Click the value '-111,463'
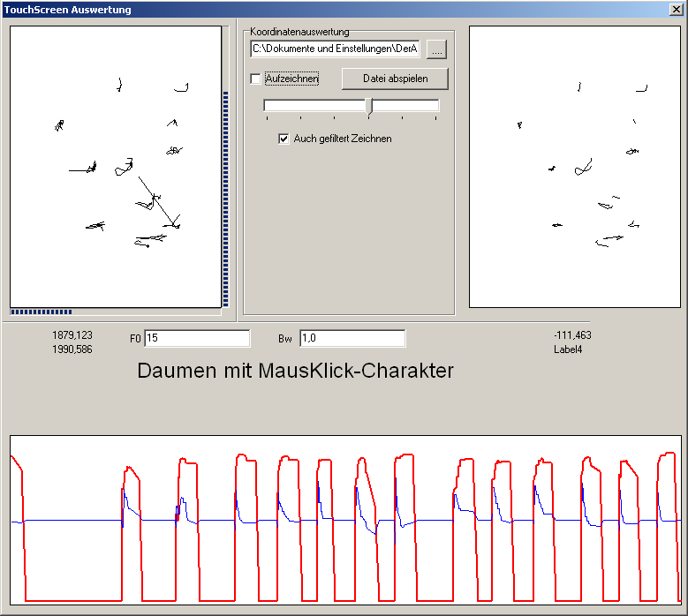 (x=572, y=335)
